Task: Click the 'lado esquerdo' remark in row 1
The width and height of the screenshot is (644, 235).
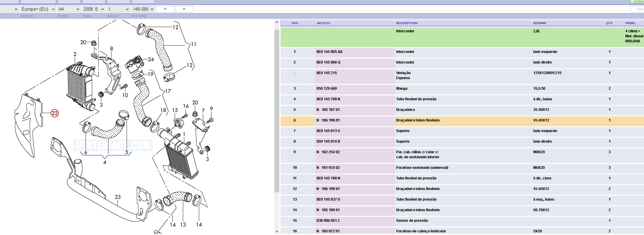Action: tap(545, 52)
